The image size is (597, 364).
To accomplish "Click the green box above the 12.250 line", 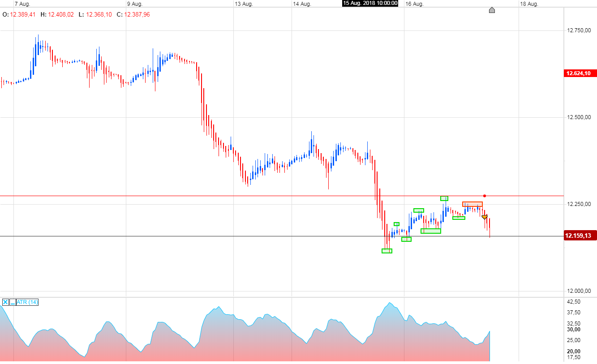I will tap(444, 198).
